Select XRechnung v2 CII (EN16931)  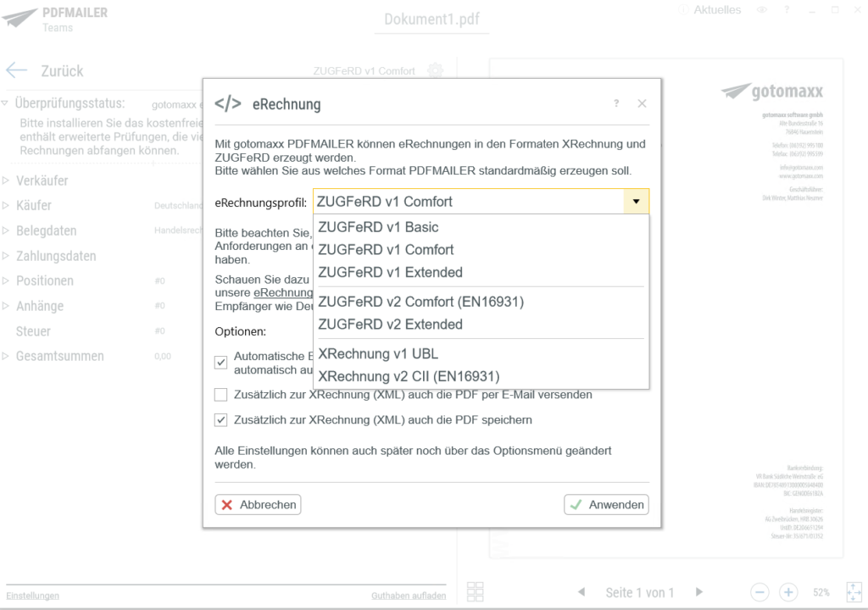481,376
